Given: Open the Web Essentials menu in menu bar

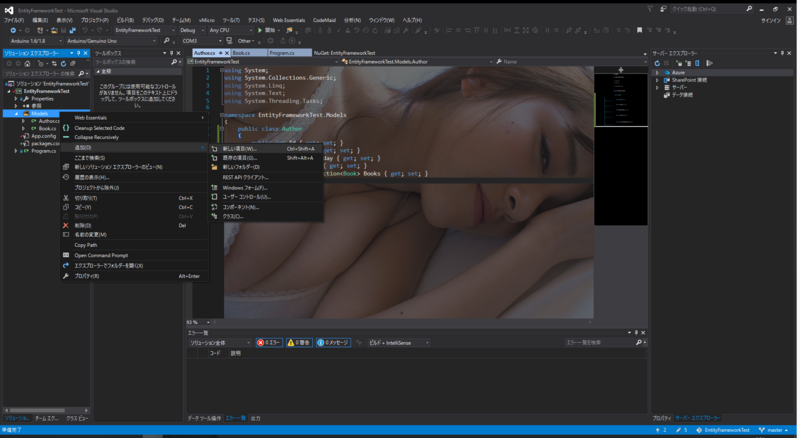Looking at the screenshot, I should click(288, 20).
